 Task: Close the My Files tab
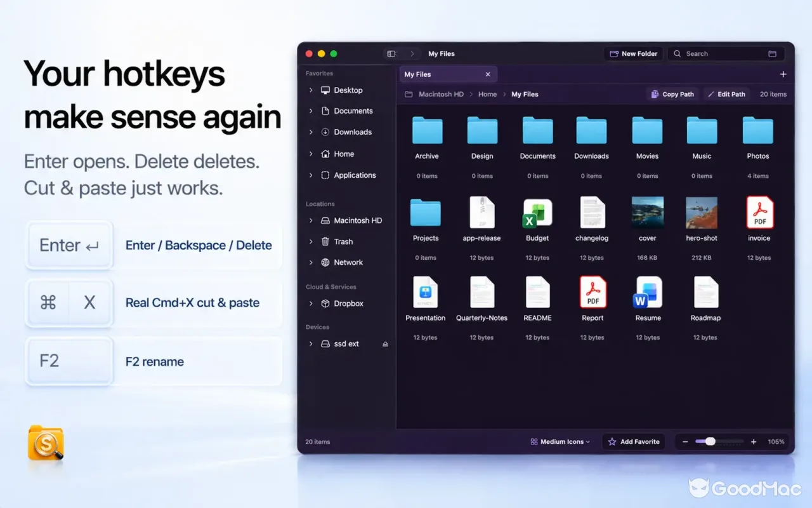point(488,74)
